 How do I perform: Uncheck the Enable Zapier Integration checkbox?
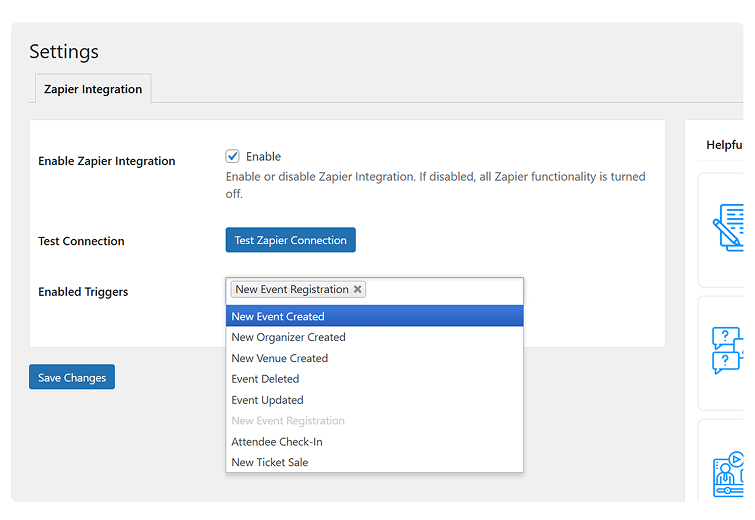point(233,156)
